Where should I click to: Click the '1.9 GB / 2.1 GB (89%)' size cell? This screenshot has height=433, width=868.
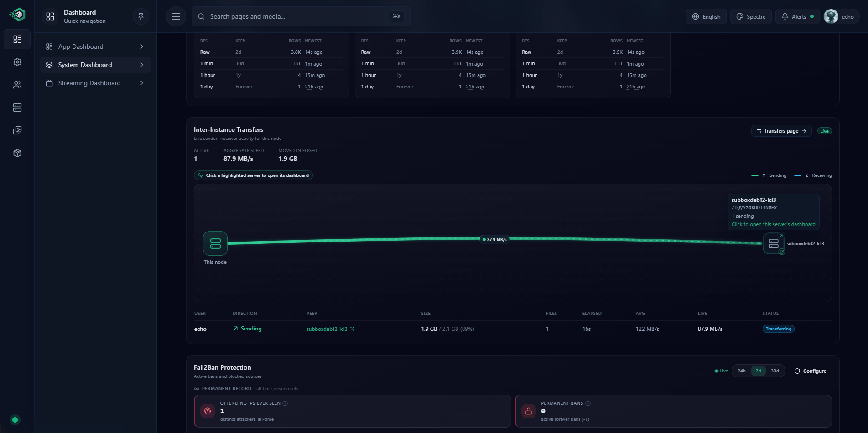[447, 329]
